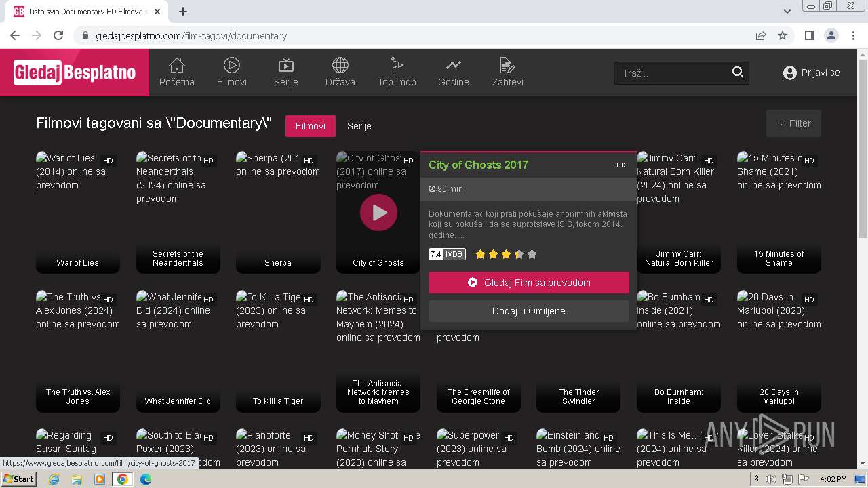This screenshot has width=868, height=488.
Task: Open 20 Days in Mariupol card
Action: [779, 351]
